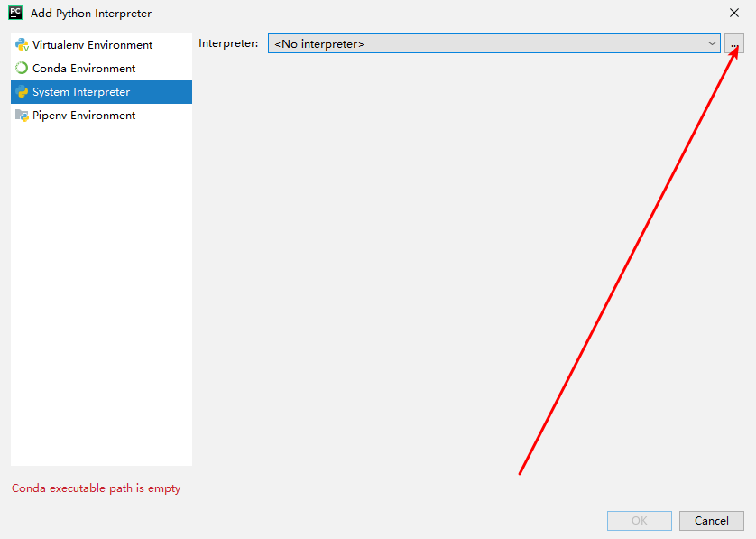Close the Add Python Interpreter dialog
The width and height of the screenshot is (756, 539).
(x=733, y=13)
